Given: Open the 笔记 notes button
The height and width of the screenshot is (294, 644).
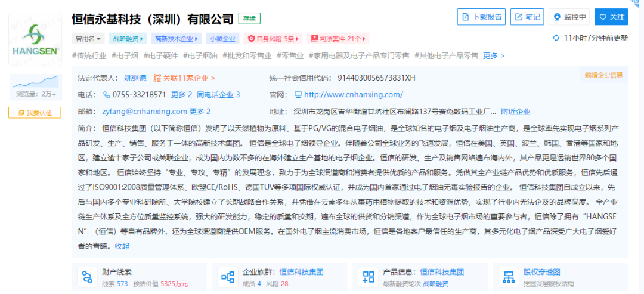Looking at the screenshot, I should pyautogui.click(x=527, y=17).
